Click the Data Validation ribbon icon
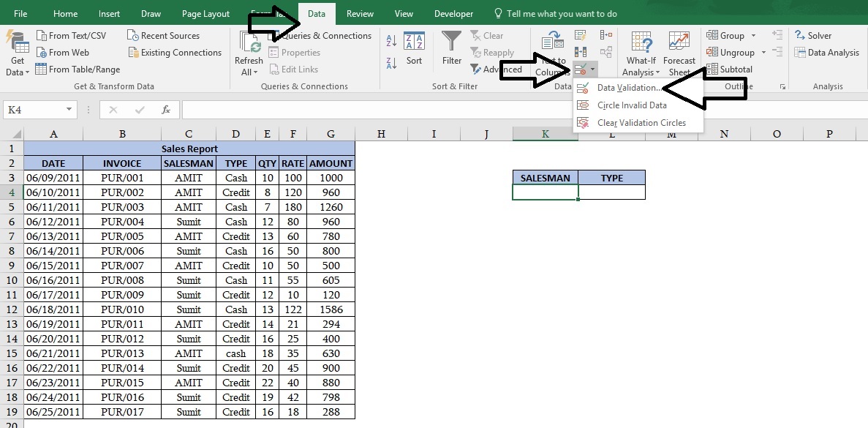This screenshot has width=868, height=428. coord(580,70)
